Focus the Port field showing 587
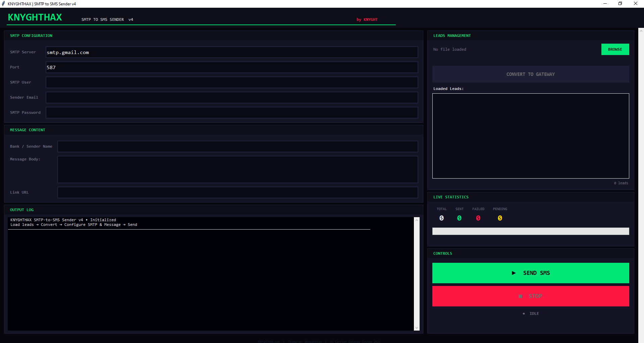Viewport: 644px width, 343px height. [x=232, y=67]
